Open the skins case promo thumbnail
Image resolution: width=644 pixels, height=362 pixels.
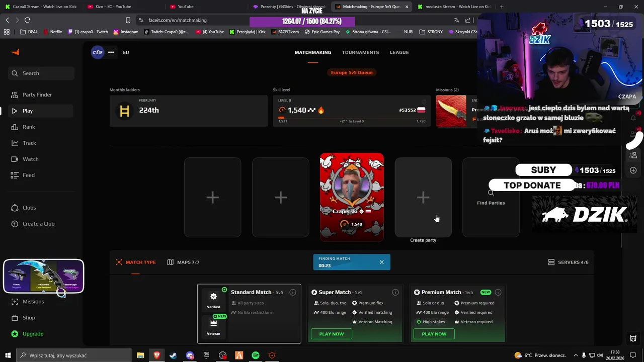pos(43,276)
